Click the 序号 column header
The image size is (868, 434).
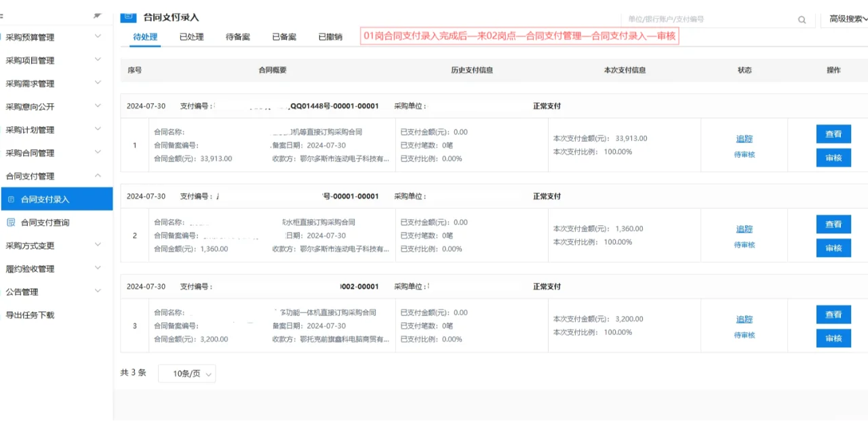point(134,70)
